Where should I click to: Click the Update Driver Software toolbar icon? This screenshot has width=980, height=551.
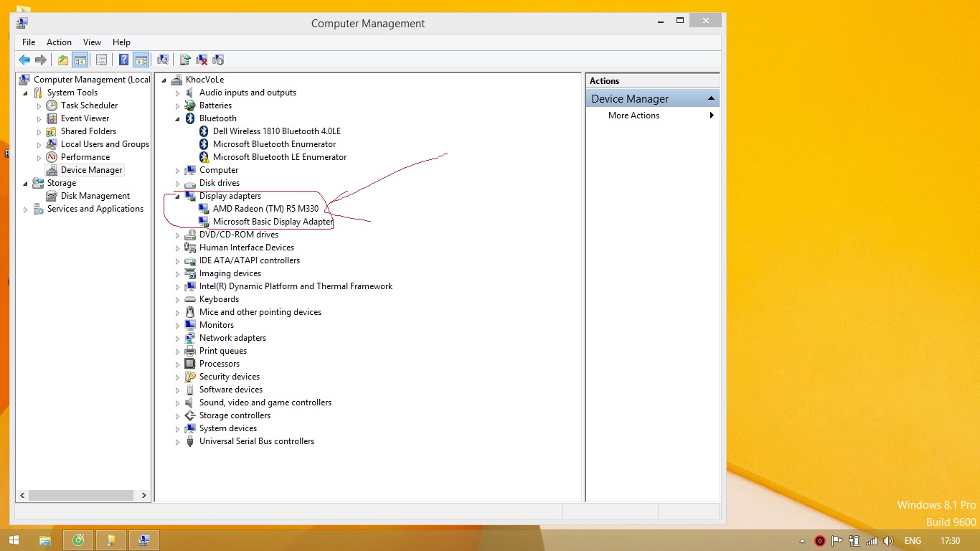185,60
